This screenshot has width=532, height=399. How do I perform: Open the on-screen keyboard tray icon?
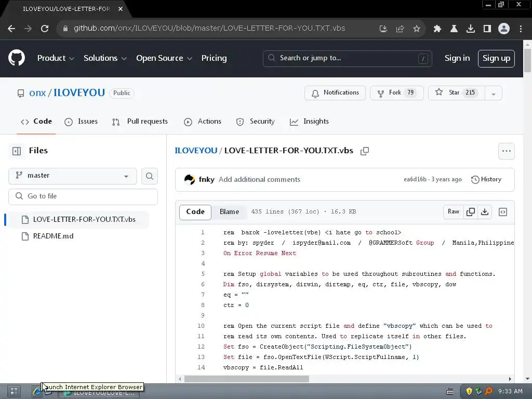(450, 392)
